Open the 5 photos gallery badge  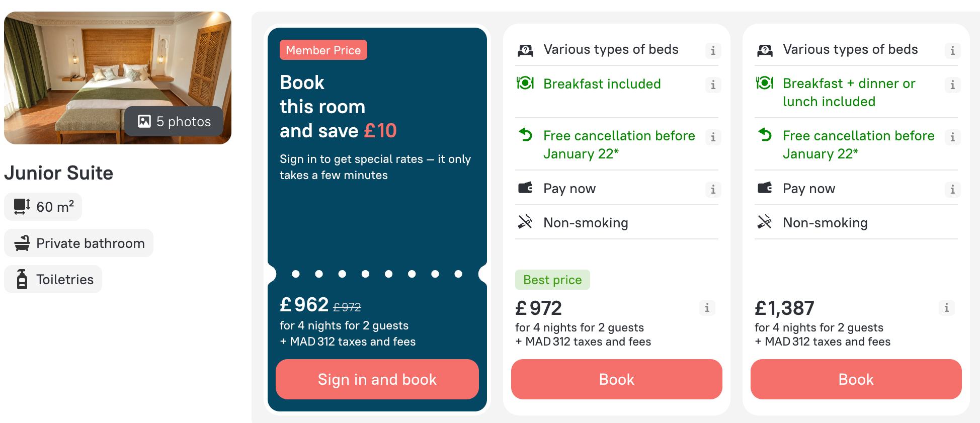click(x=174, y=121)
